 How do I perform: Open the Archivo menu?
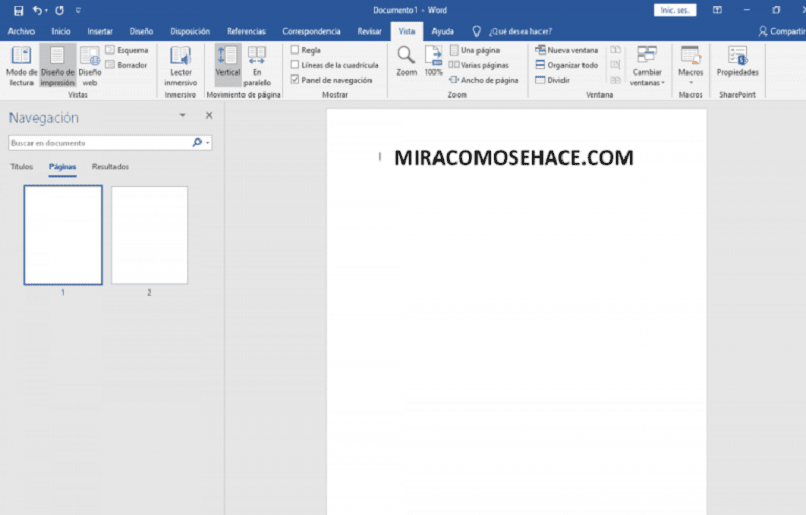coord(21,31)
